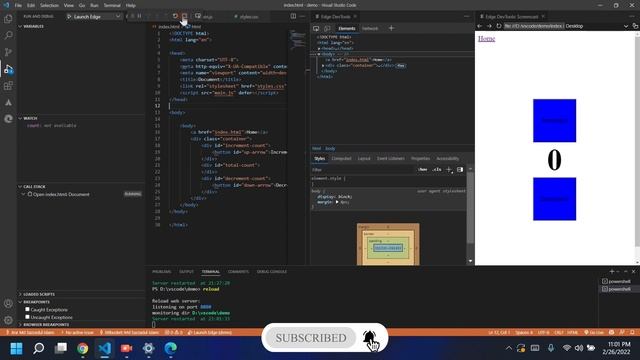640x360 pixels.
Task: Open Windows Search from the taskbar
Action: point(38,348)
